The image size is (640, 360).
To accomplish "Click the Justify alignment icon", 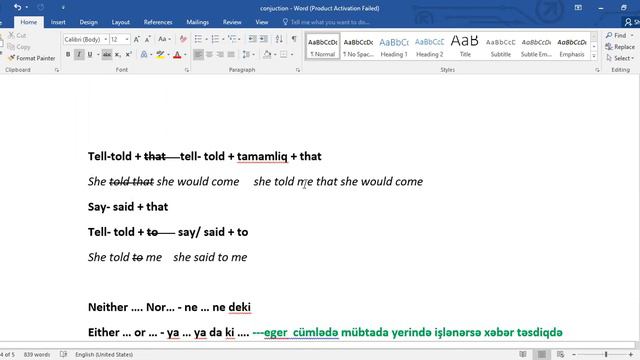I will pyautogui.click(x=231, y=54).
